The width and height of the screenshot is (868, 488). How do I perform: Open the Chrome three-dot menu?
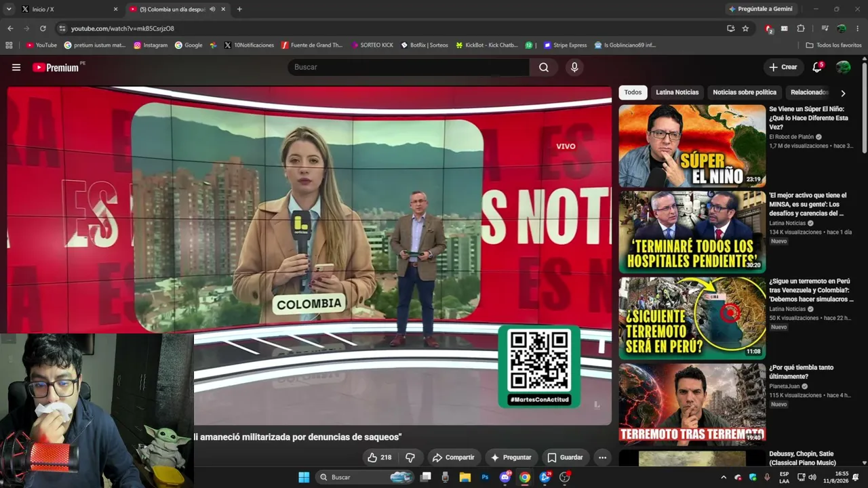pyautogui.click(x=858, y=28)
